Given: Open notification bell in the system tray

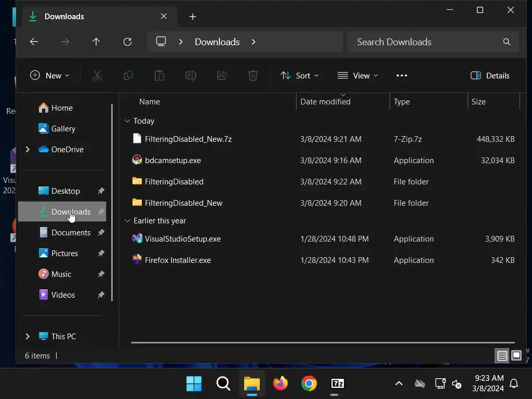Looking at the screenshot, I should coord(514,384).
